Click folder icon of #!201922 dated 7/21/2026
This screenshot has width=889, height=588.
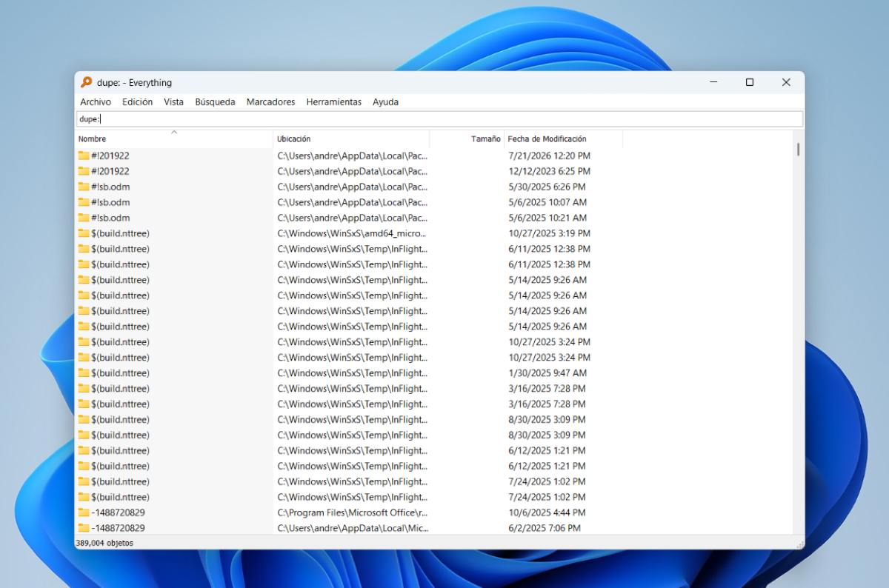pyautogui.click(x=84, y=156)
